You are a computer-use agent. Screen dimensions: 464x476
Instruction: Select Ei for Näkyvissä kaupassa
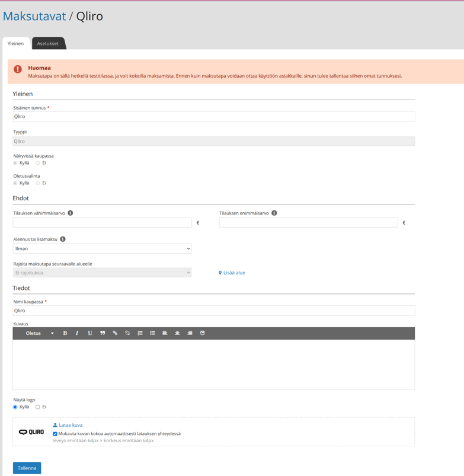(38, 163)
